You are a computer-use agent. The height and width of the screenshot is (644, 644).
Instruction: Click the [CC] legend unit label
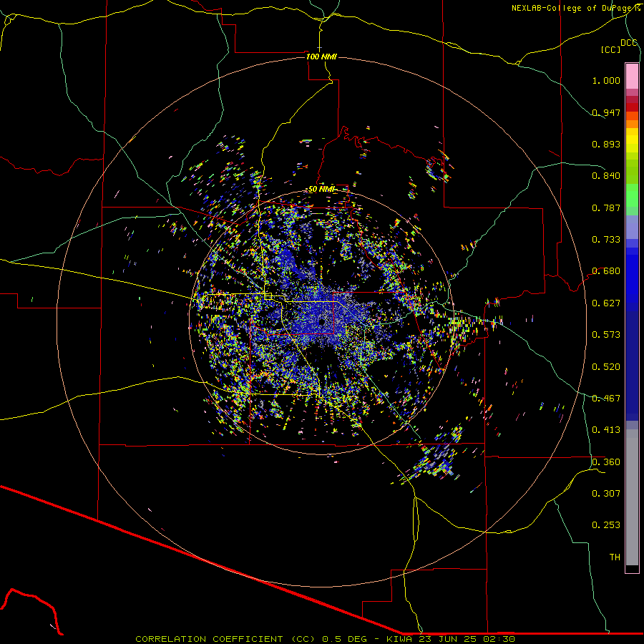(610, 49)
